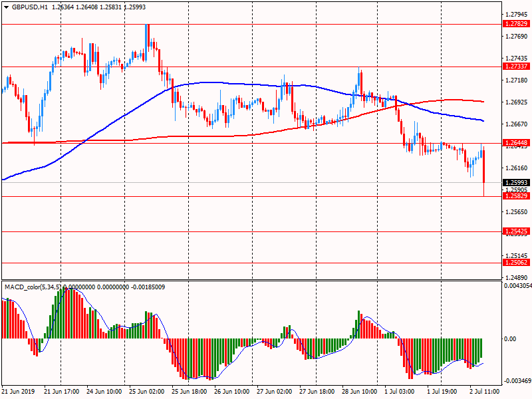Click the 26 Jun 10:00 time label
Screen dimensions: 532x399
pos(231,391)
